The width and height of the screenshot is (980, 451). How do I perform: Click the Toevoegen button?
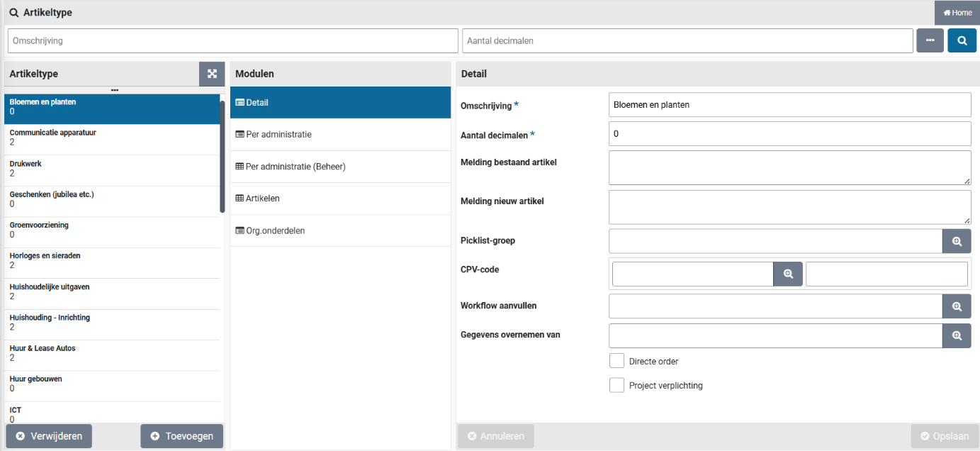tap(182, 436)
